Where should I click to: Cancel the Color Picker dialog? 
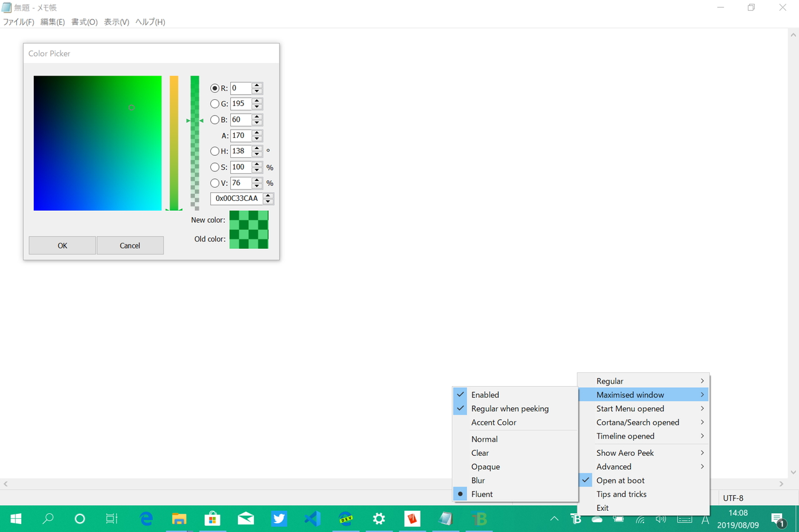click(130, 245)
